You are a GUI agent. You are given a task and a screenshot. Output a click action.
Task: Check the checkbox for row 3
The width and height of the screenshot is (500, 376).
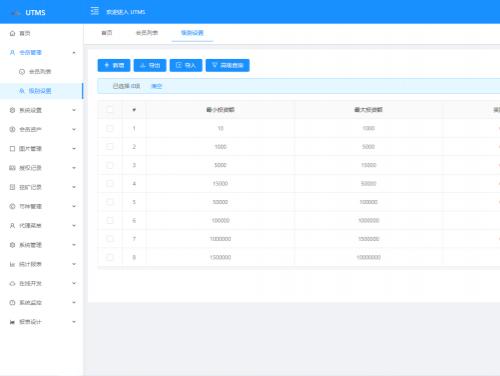pyautogui.click(x=109, y=165)
